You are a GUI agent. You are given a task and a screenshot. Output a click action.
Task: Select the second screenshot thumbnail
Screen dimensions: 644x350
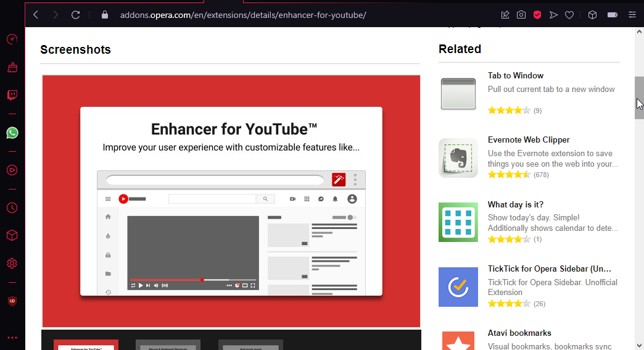(168, 344)
